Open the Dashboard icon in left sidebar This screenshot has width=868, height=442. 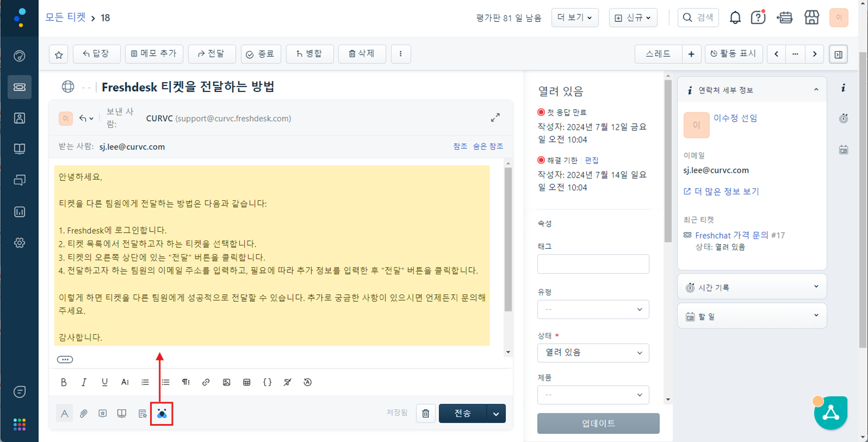19,56
